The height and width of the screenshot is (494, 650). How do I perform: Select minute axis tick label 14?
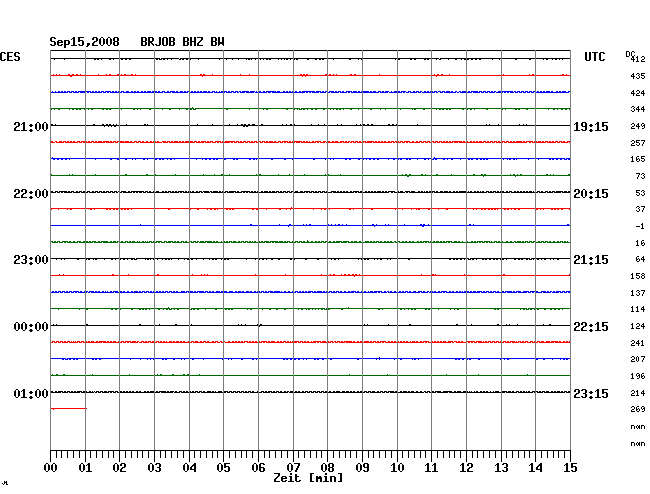pos(536,468)
